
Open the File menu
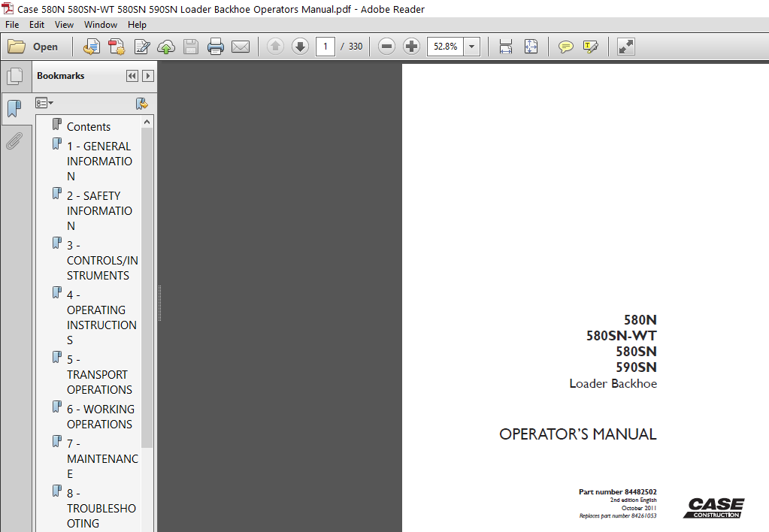click(12, 25)
